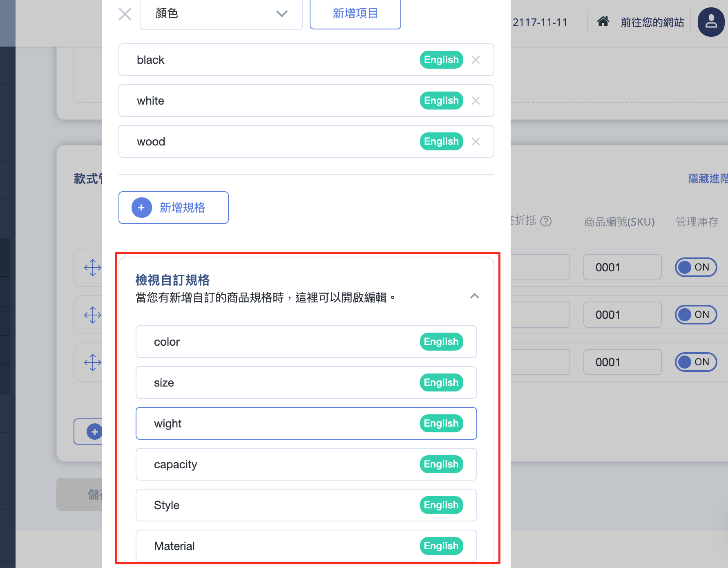This screenshot has width=728, height=568.
Task: Click English badge on wight row
Action: 441,423
